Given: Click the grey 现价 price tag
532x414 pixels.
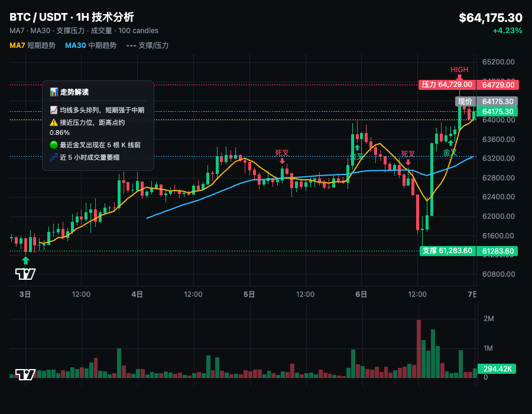Looking at the screenshot, I should tap(465, 101).
